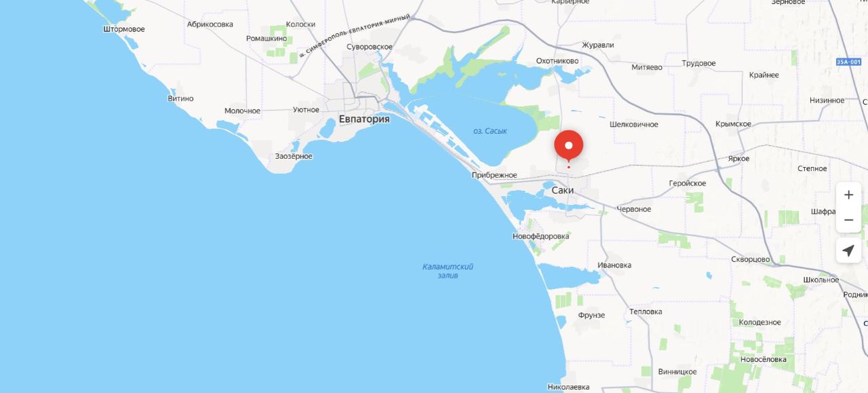Screen dimensions: 868x393
Task: Click the Охотниково village label
Action: [x=557, y=61]
